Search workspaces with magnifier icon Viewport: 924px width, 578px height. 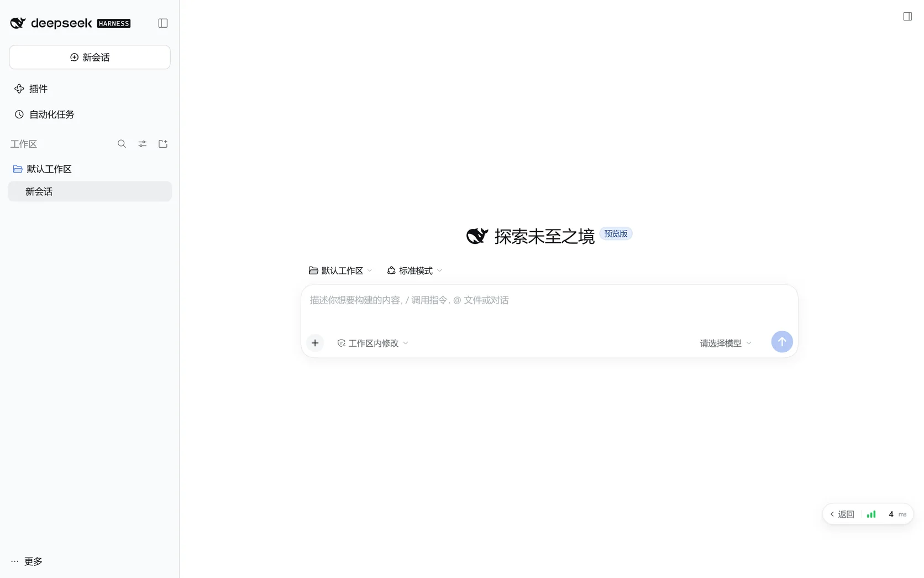click(122, 144)
